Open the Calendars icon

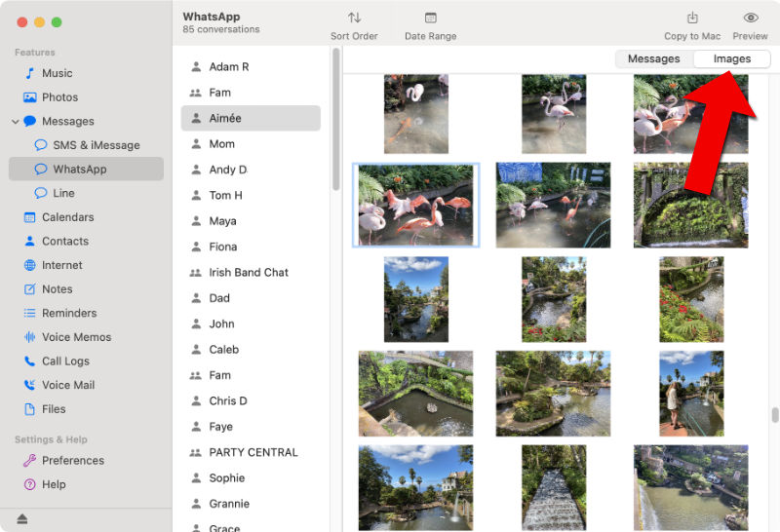30,217
